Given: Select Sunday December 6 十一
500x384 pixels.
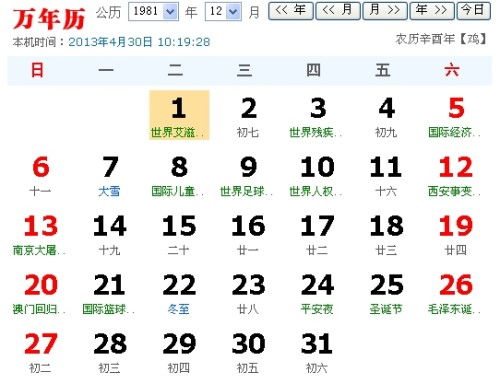Looking at the screenshot, I should pos(41,176).
